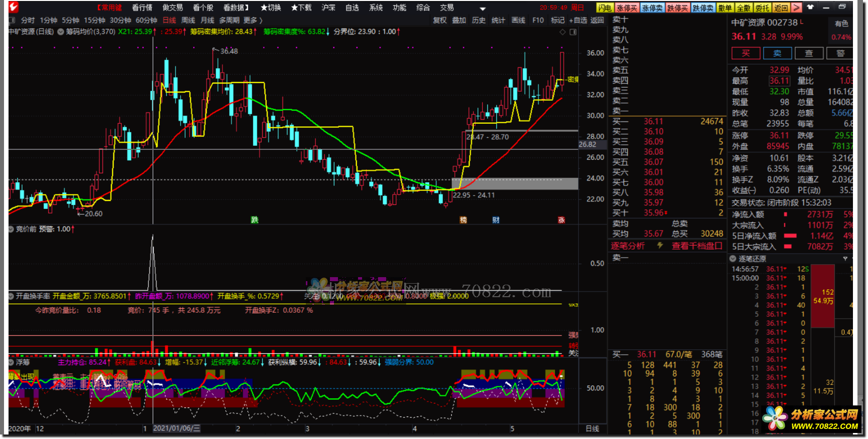The height and width of the screenshot is (439, 868).
Task: Open the 做交易 menu
Action: pos(173,8)
